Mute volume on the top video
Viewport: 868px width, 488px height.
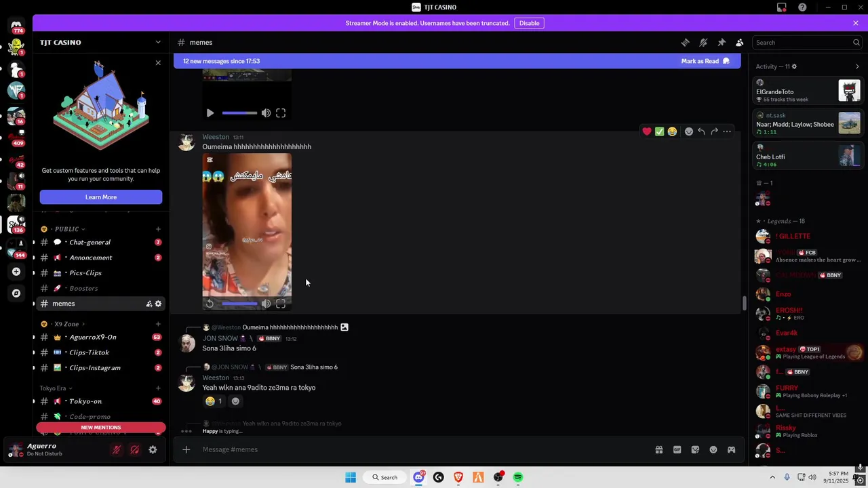(x=266, y=113)
